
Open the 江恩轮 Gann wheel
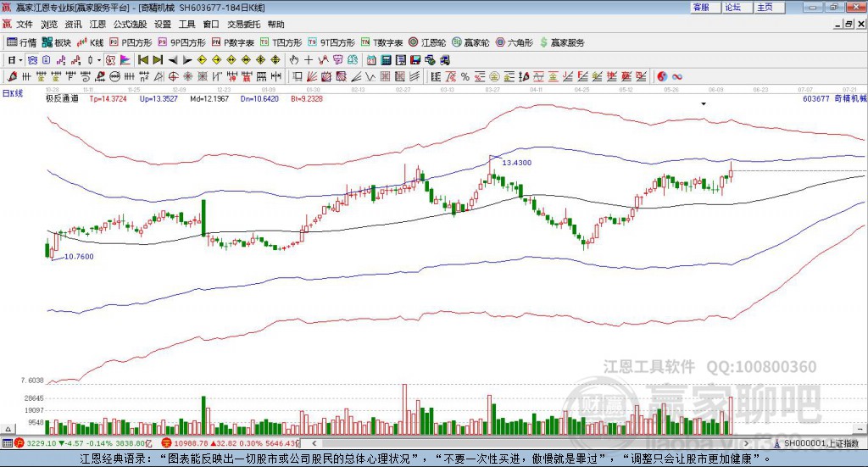coord(427,42)
